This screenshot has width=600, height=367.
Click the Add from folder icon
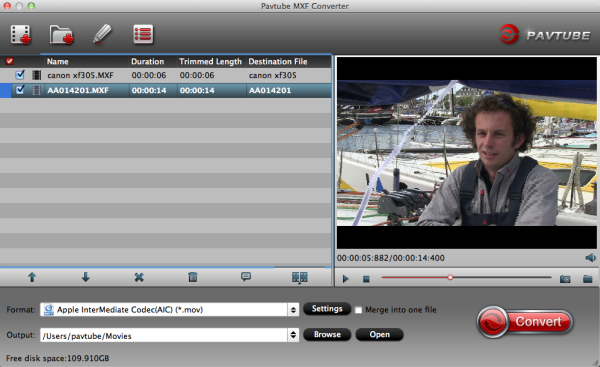[x=61, y=34]
